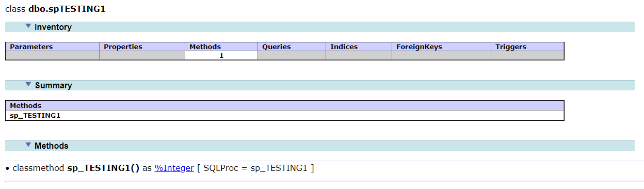Select the Queries inventory column header
Screen dimensions: 644x189
[292, 46]
